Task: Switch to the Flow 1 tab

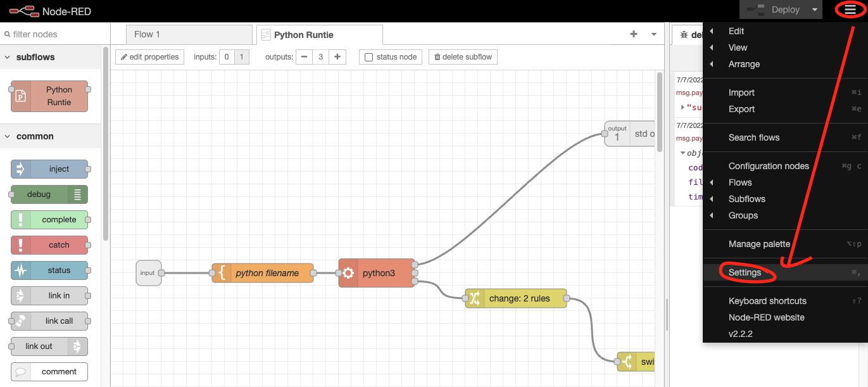Action: 189,34
